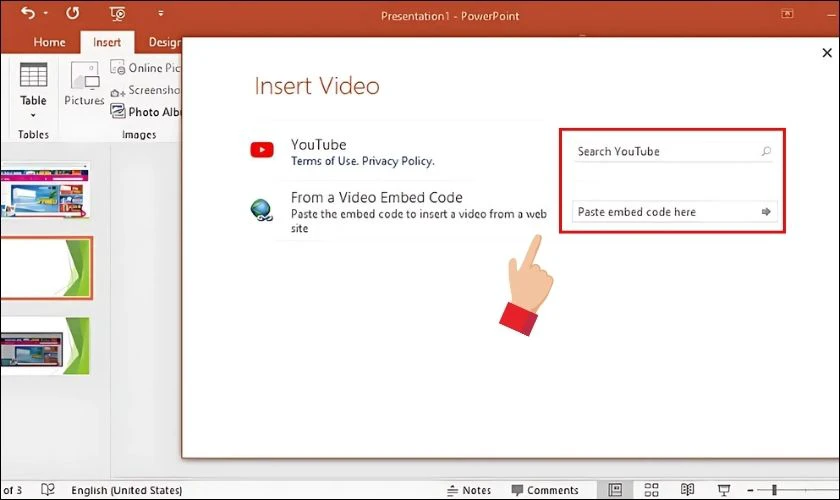Open YouTube Terms of Use link

pos(324,161)
